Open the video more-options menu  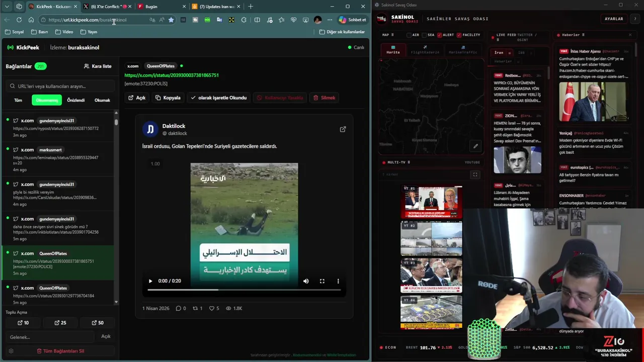coord(338,281)
